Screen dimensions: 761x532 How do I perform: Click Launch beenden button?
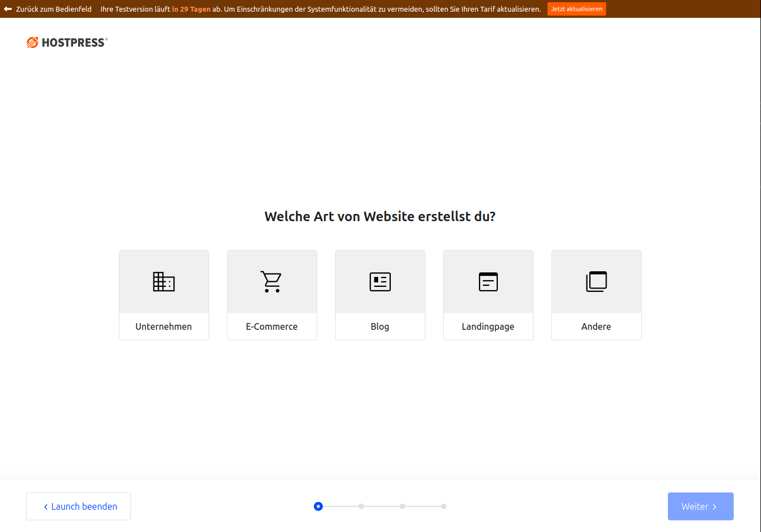pos(79,506)
